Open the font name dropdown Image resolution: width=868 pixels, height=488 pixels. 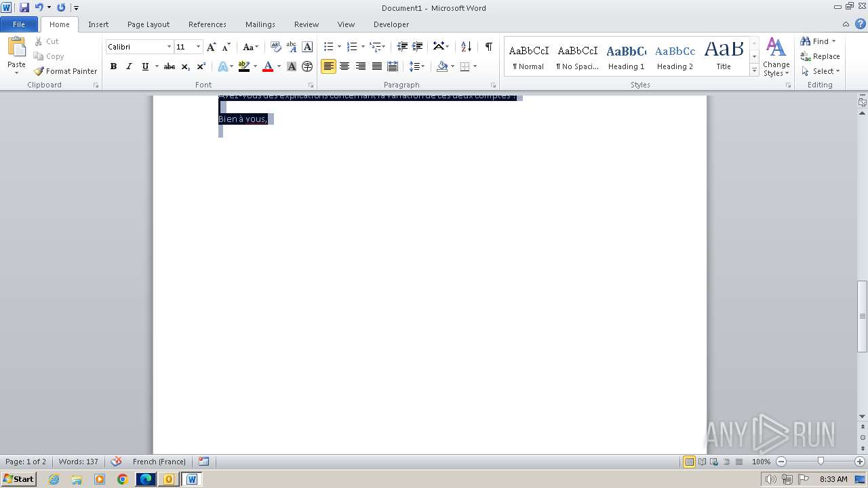click(x=169, y=47)
